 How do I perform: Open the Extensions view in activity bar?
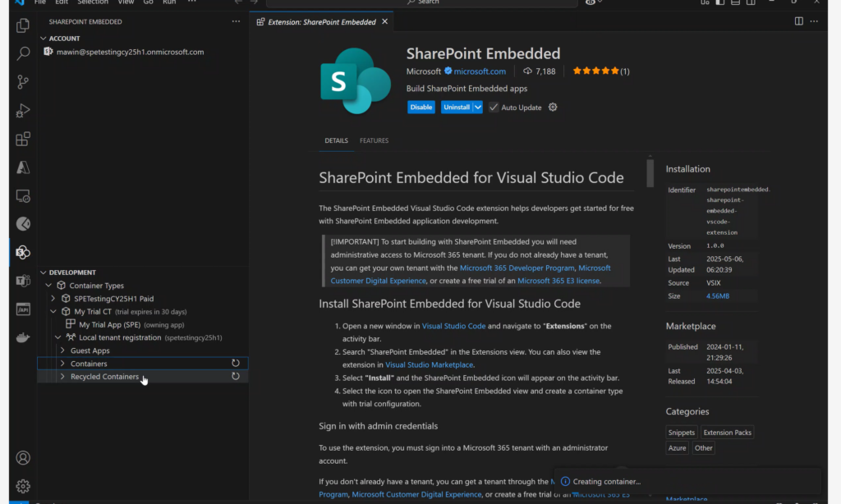point(22,139)
